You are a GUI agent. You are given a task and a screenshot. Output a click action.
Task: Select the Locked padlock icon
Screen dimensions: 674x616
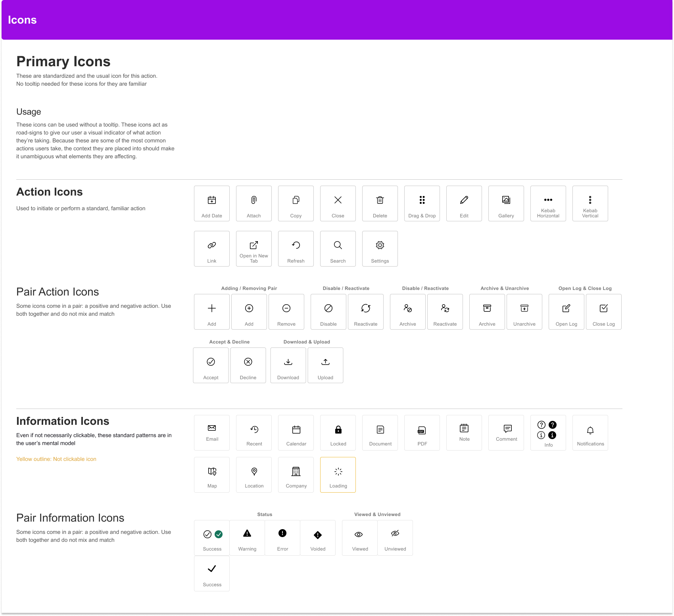pyautogui.click(x=338, y=430)
